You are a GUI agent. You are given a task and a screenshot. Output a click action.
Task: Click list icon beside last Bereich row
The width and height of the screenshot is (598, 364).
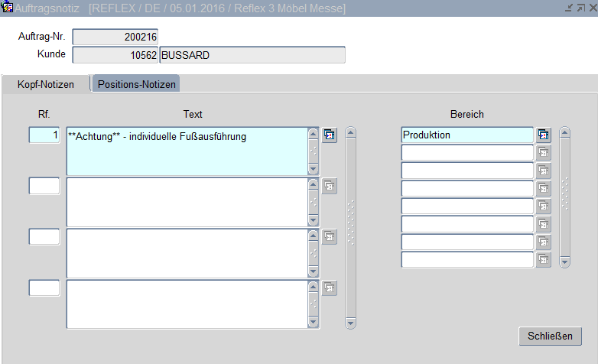point(544,260)
